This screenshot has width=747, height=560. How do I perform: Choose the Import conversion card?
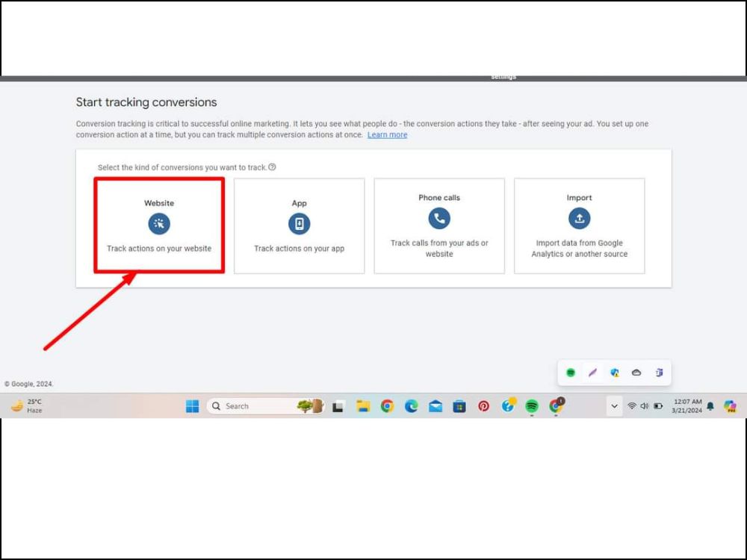click(580, 225)
